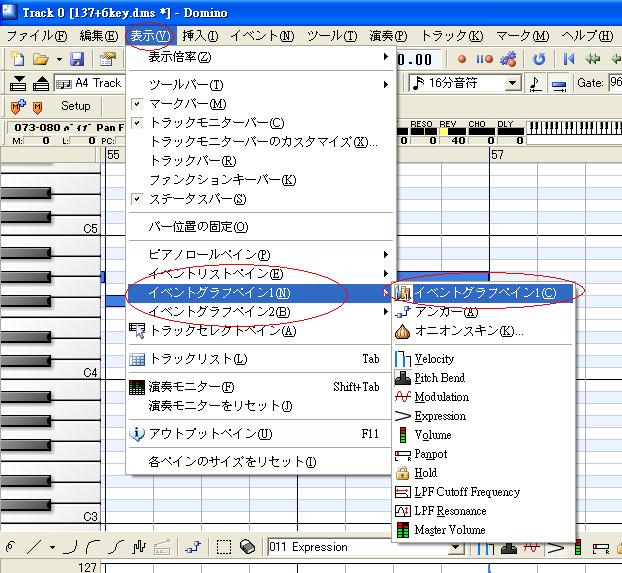Click the green rewind arrows icon
This screenshot has width=622, height=573.
point(593,59)
